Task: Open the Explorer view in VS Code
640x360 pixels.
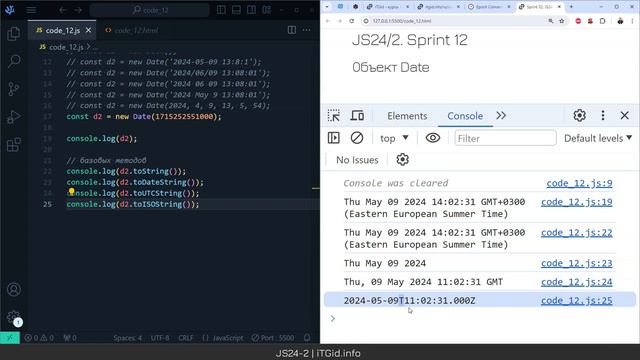Action: pos(14,33)
